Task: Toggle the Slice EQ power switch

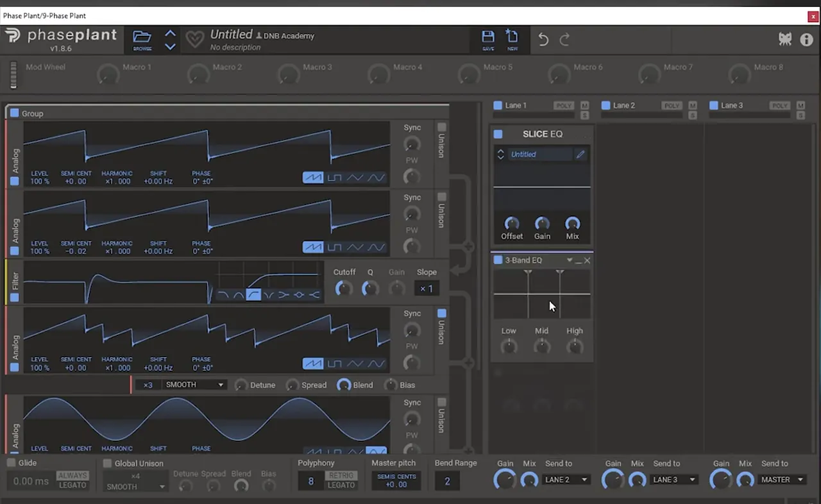Action: (498, 134)
